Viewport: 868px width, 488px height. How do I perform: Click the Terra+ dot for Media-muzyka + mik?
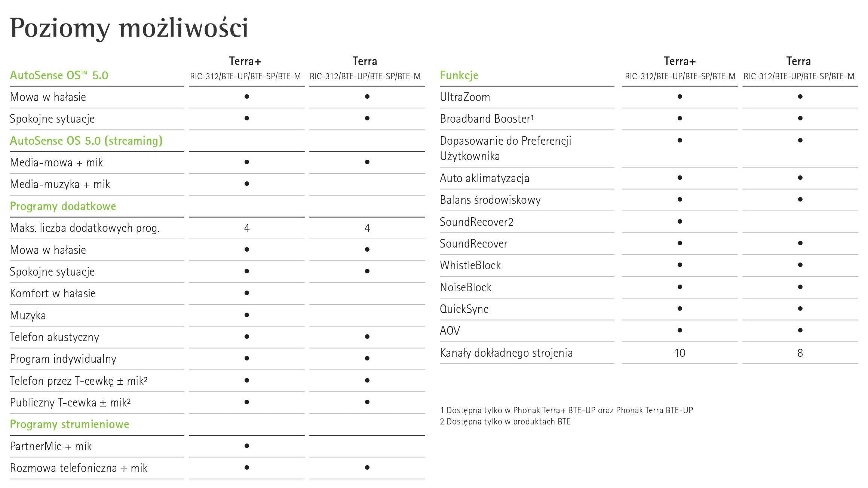point(247,184)
